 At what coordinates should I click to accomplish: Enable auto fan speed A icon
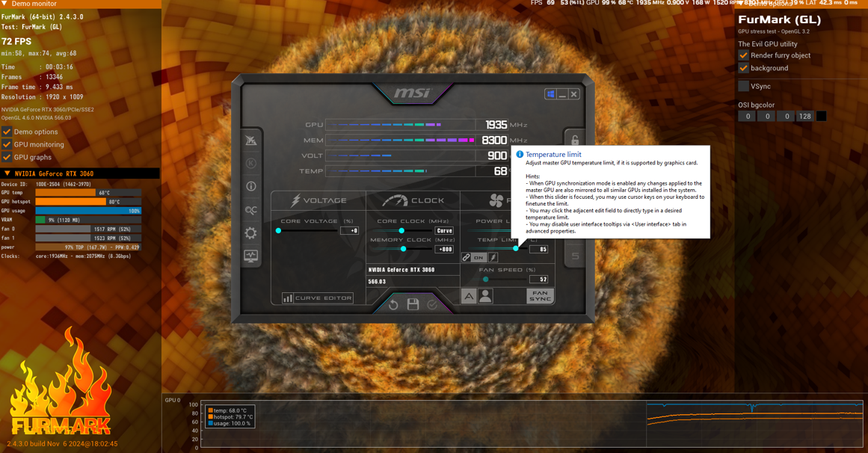point(469,296)
